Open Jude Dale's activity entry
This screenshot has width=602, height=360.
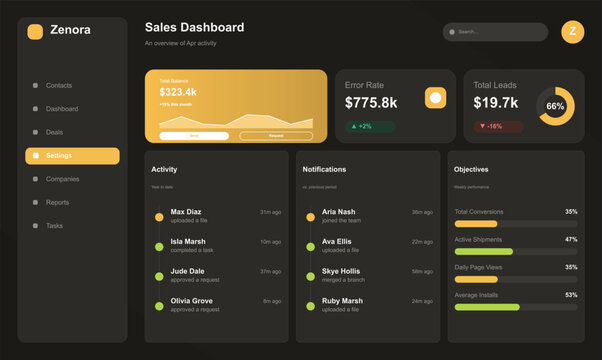click(217, 275)
